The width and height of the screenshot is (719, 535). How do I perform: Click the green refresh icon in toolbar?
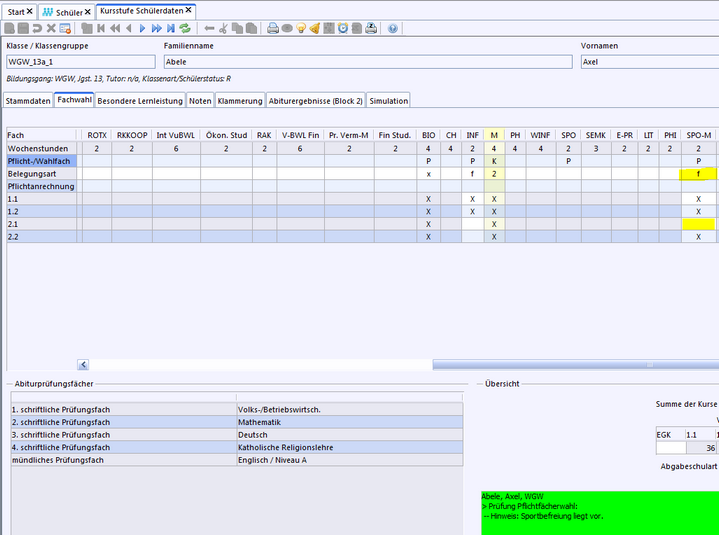pyautogui.click(x=185, y=28)
